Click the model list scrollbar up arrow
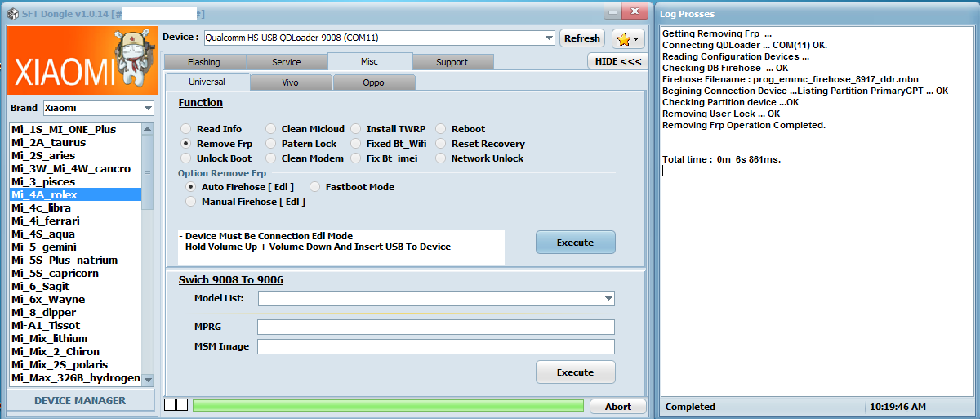 click(148, 129)
